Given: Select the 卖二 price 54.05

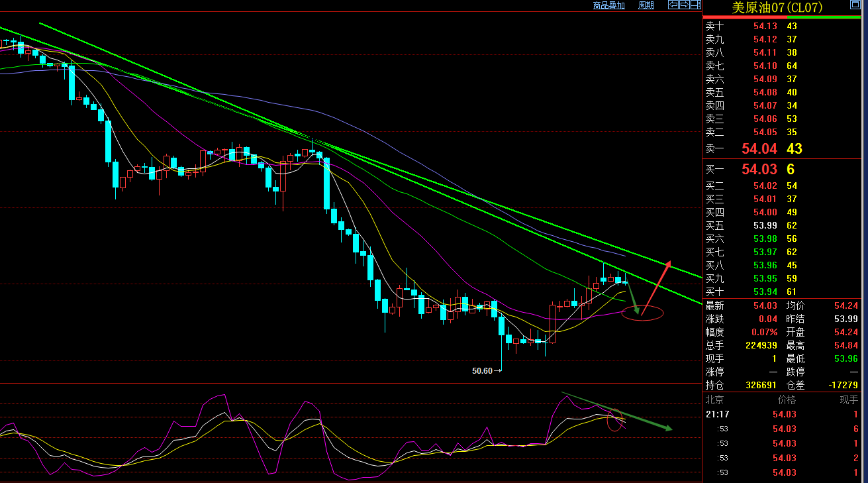Looking at the screenshot, I should pos(765,132).
